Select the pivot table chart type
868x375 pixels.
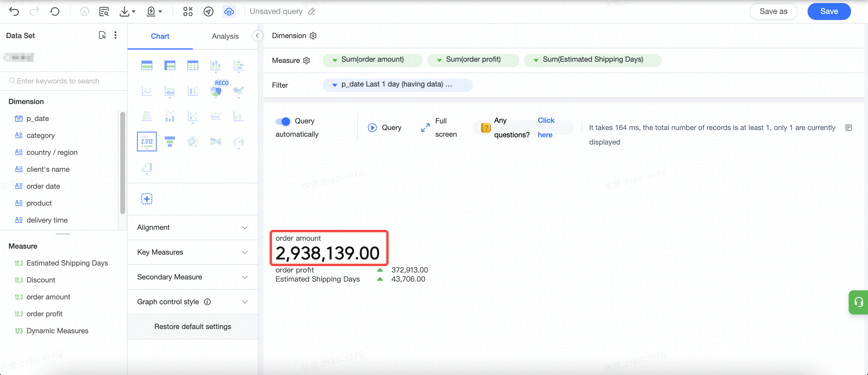(x=170, y=65)
